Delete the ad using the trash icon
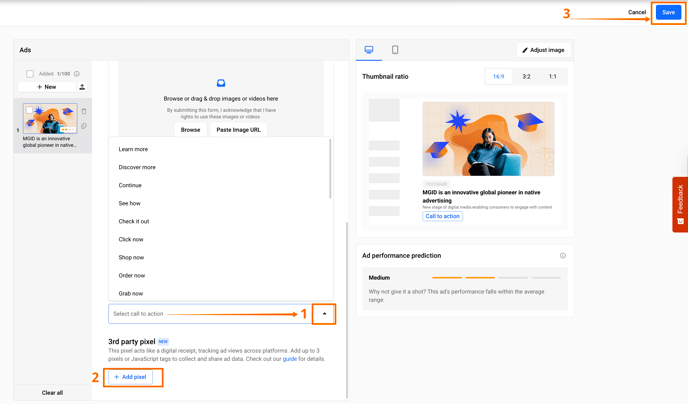This screenshot has height=404, width=688. 84,111
